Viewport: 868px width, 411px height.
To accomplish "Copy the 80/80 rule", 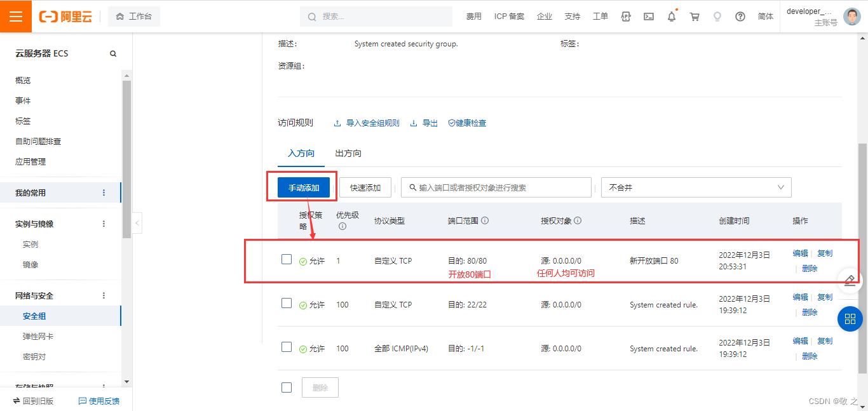I will tap(825, 253).
